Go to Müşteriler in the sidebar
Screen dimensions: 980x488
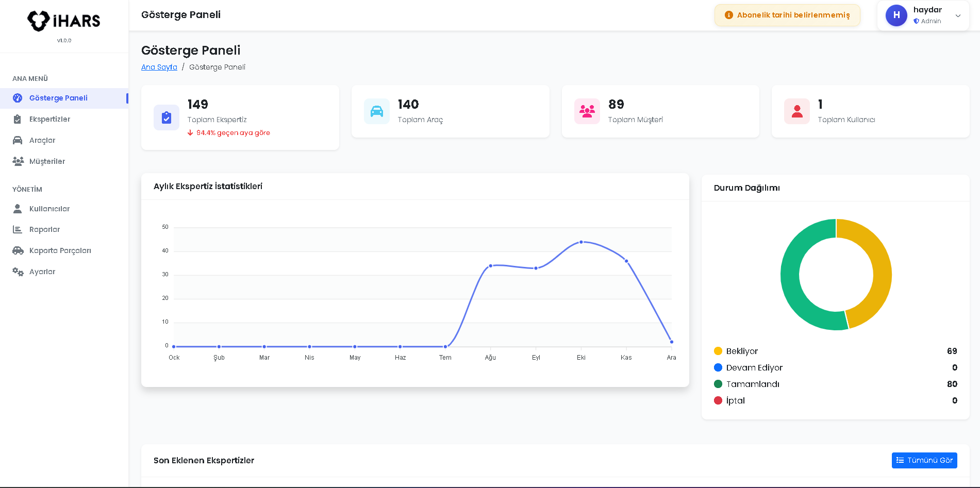47,161
